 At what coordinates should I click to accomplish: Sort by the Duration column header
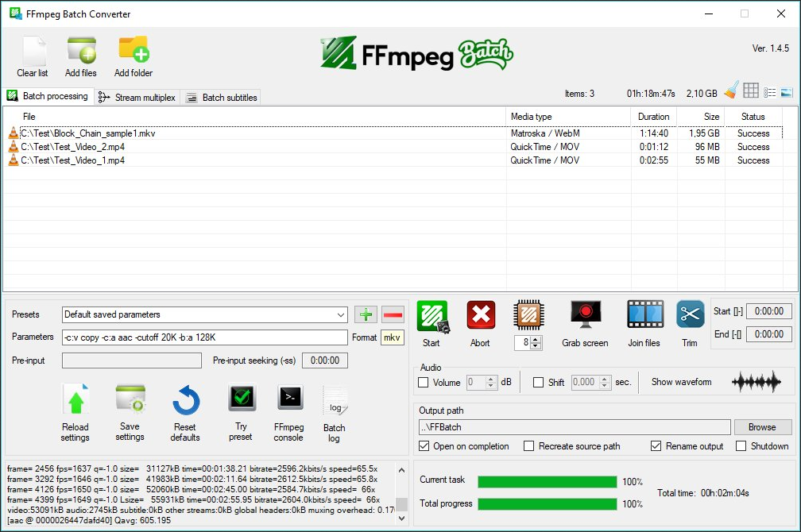click(654, 117)
